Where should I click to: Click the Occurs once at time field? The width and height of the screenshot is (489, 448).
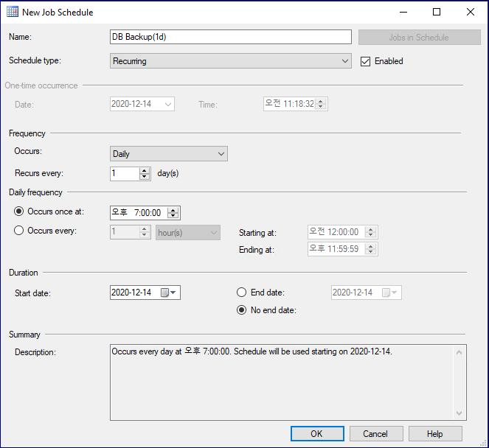[145, 212]
